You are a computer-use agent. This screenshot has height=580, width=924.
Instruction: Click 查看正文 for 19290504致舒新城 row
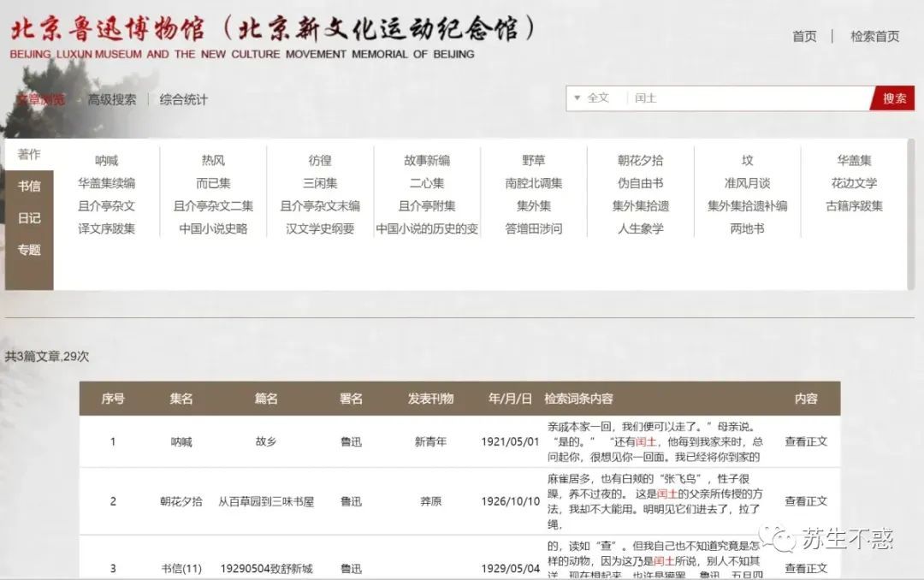tap(806, 569)
